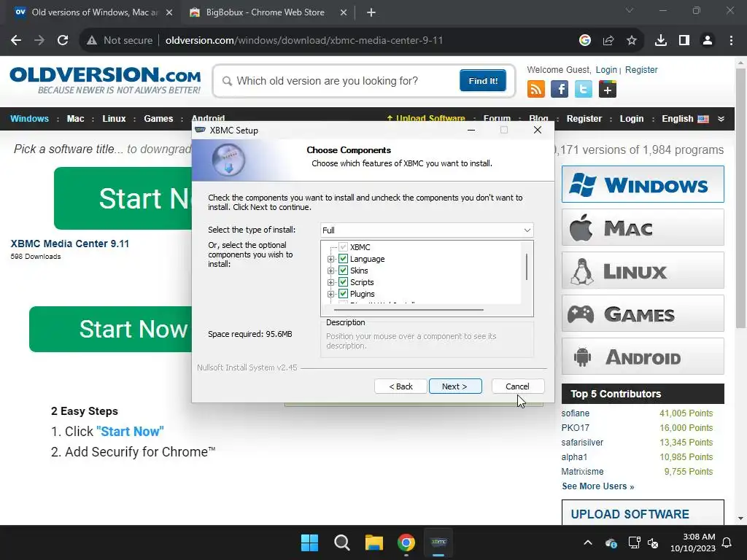747x560 pixels.
Task: Select the Games nav menu item
Action: click(158, 119)
